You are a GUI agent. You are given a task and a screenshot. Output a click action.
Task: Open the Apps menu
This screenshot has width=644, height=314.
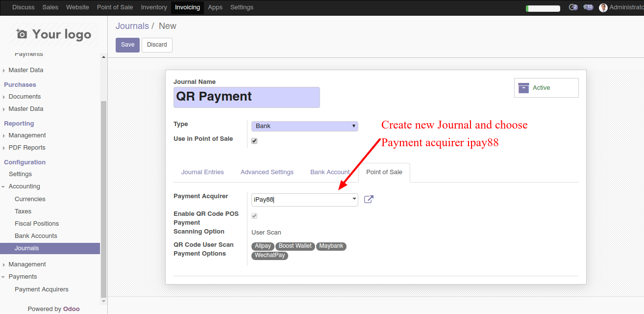point(215,7)
